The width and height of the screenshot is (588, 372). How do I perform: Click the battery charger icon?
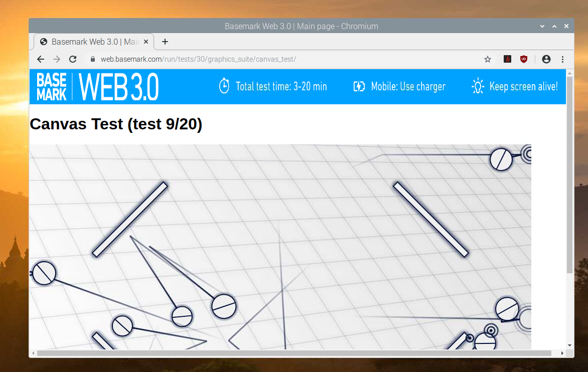359,87
